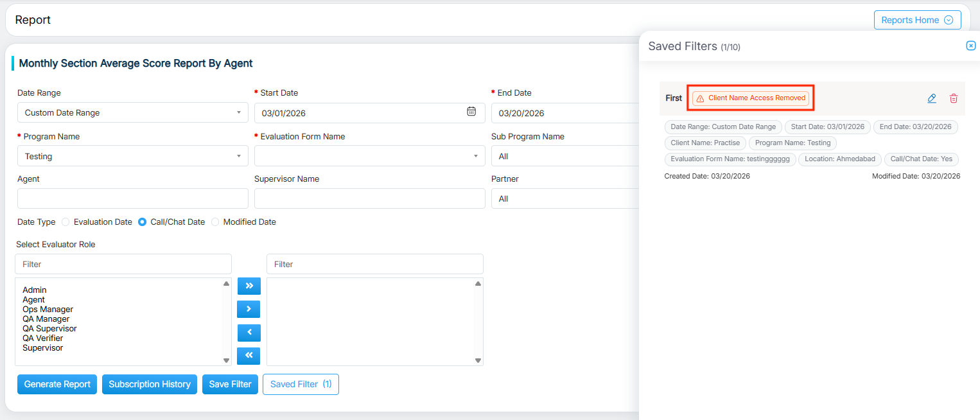The image size is (980, 420).
Task: Select the Modified Date radio button
Action: 215,222
